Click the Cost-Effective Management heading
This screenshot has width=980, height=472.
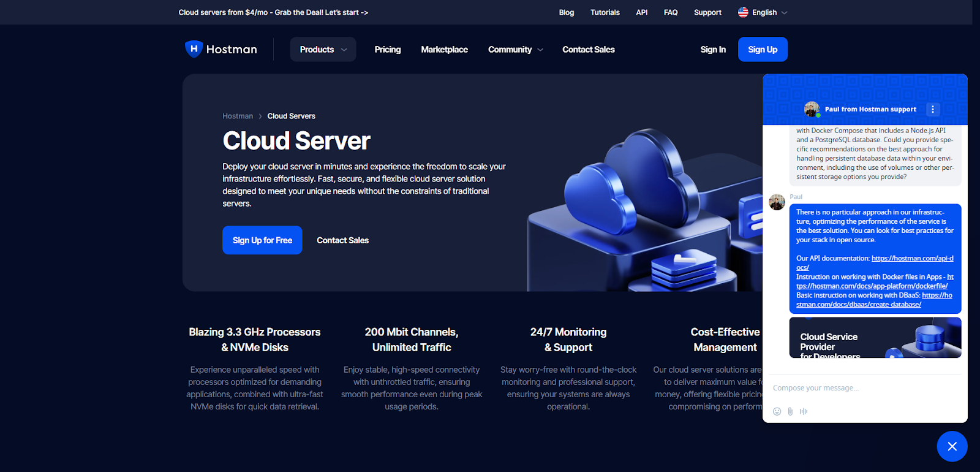tap(725, 340)
